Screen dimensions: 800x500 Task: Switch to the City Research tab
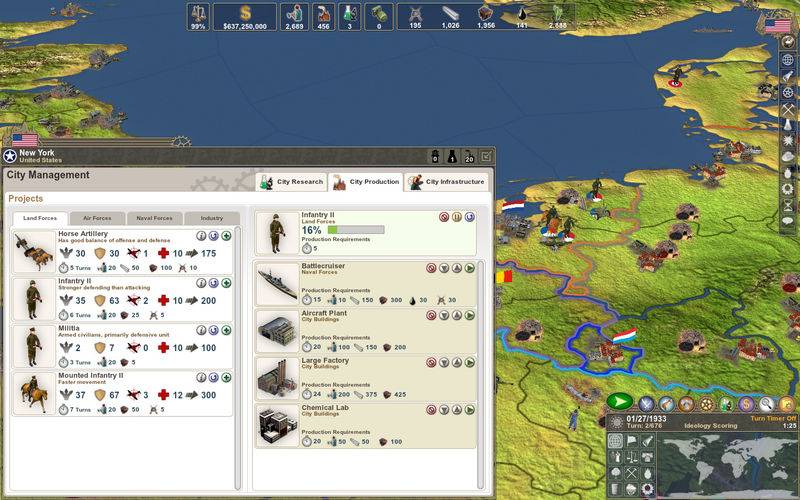[291, 182]
